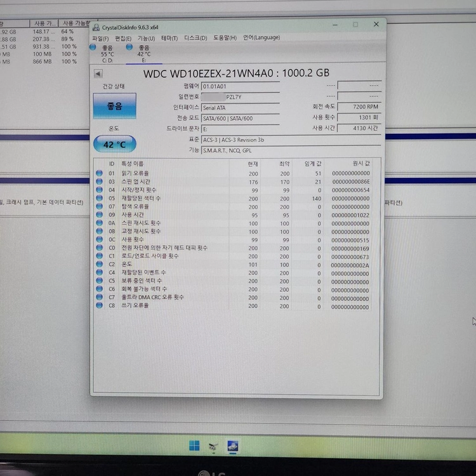The image size is (476, 476).
Task: Click the 펌웨어 field showing 01.01A01
Action: [x=240, y=86]
